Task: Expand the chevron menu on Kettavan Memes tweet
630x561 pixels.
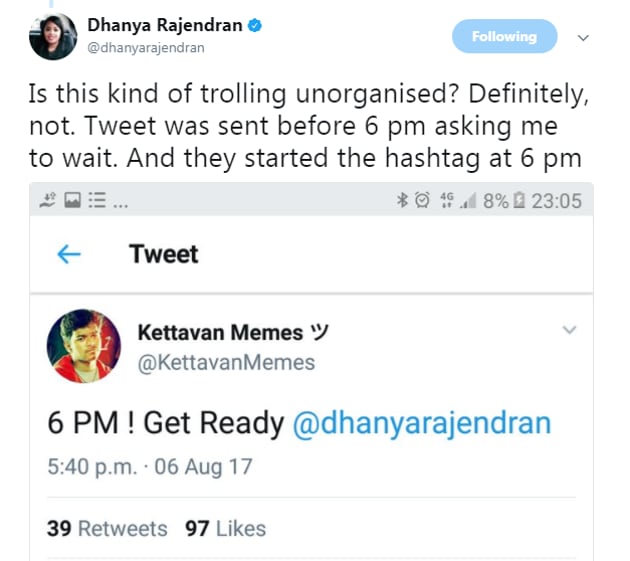Action: (569, 330)
